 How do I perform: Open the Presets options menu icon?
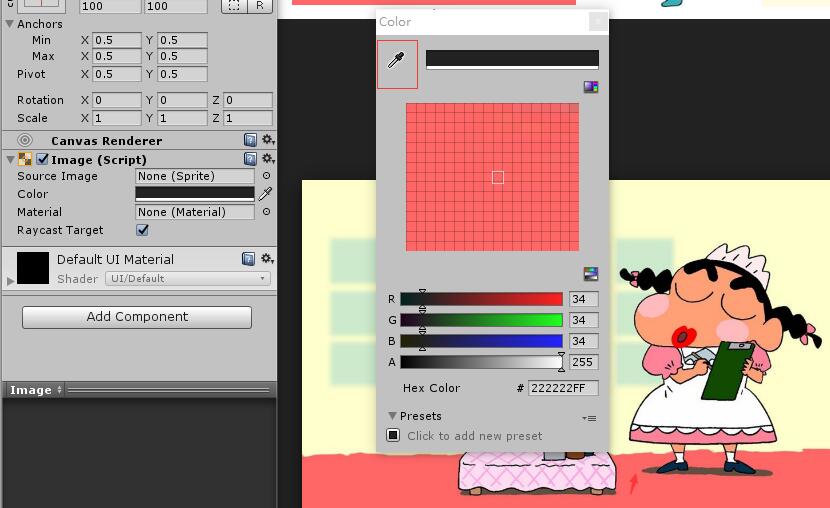[x=589, y=418]
